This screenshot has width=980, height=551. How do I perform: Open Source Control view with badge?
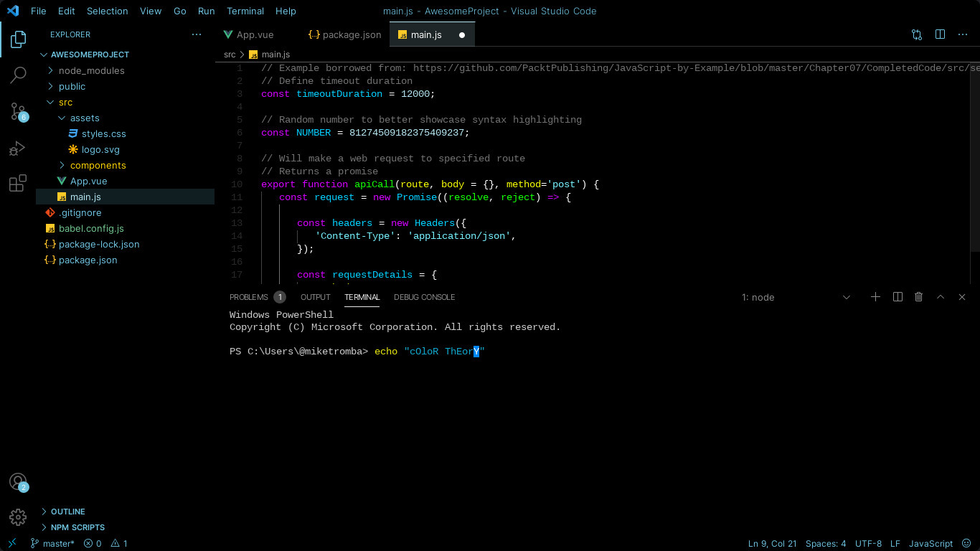pyautogui.click(x=18, y=111)
